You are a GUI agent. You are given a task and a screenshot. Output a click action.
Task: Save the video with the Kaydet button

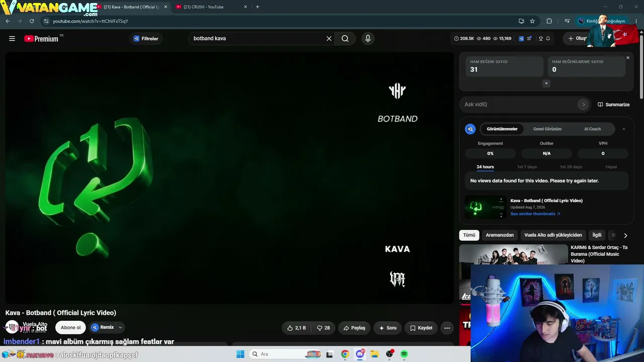click(x=421, y=328)
